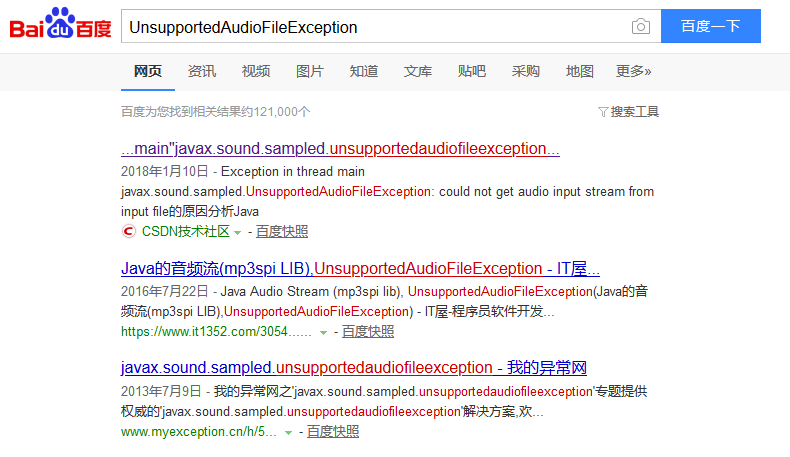
Task: Open the 知道 tab
Action: (363, 72)
